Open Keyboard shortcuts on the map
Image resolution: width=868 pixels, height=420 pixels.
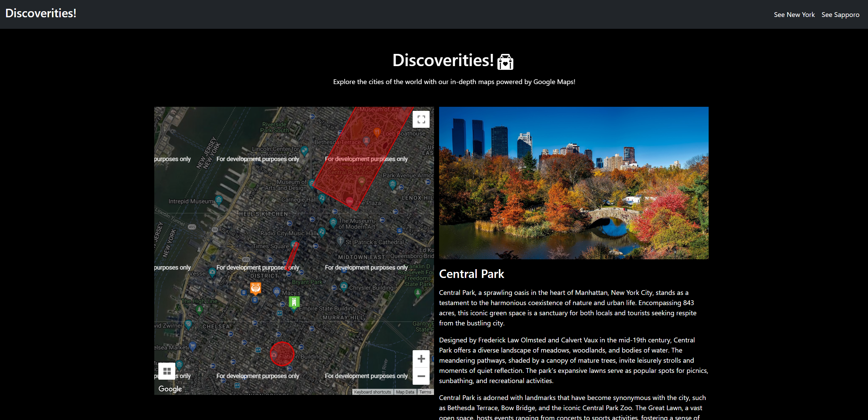(373, 392)
